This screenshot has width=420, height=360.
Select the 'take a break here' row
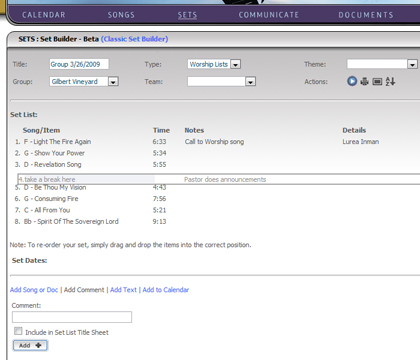point(219,179)
